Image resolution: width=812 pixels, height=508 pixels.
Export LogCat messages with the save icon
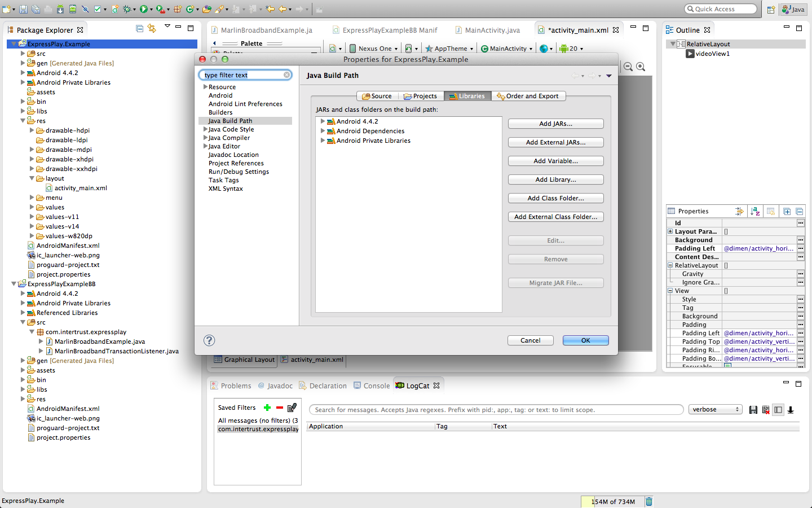click(x=753, y=409)
